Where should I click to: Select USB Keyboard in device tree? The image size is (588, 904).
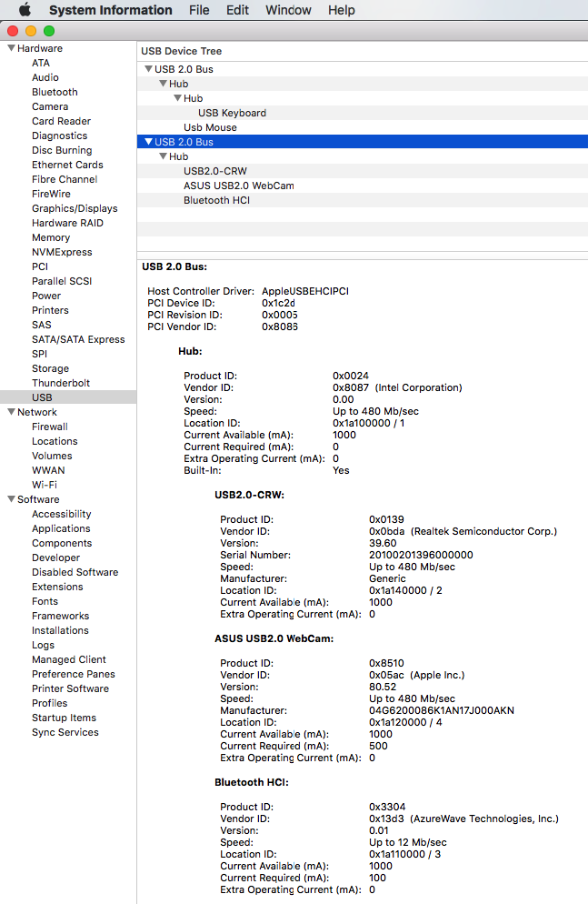tap(232, 113)
